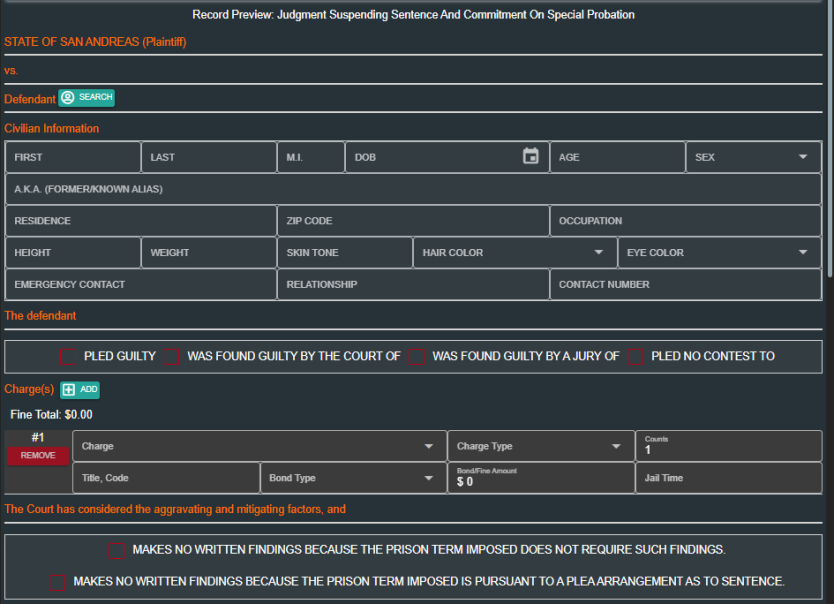Expand the Charge Type dropdown
Image resolution: width=834 pixels, height=604 pixels.
tap(614, 446)
